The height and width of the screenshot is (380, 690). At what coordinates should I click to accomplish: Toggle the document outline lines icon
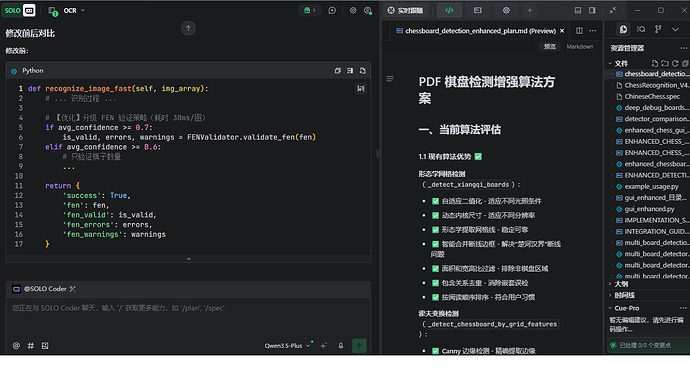(390, 79)
